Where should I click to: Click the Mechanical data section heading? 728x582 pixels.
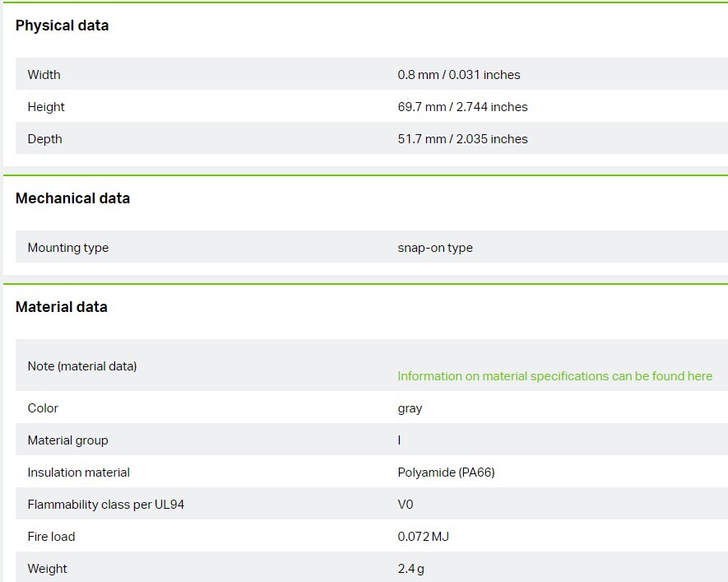point(73,198)
